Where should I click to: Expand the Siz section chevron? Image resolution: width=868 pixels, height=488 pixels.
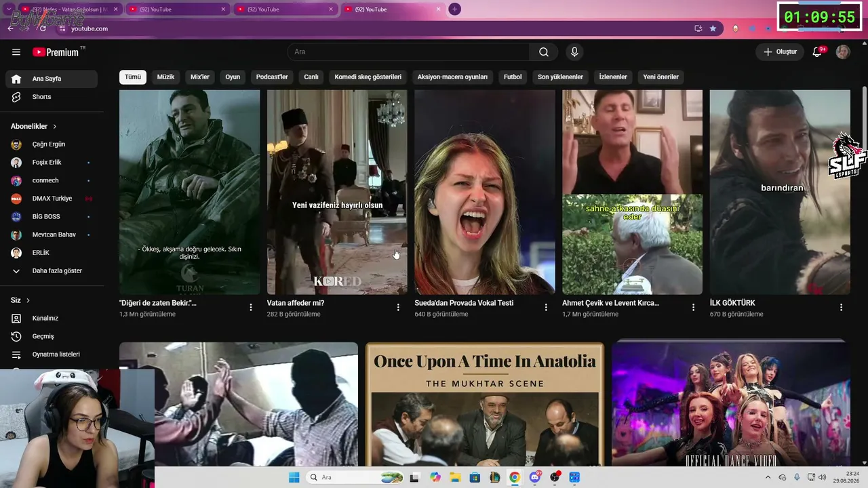(28, 300)
